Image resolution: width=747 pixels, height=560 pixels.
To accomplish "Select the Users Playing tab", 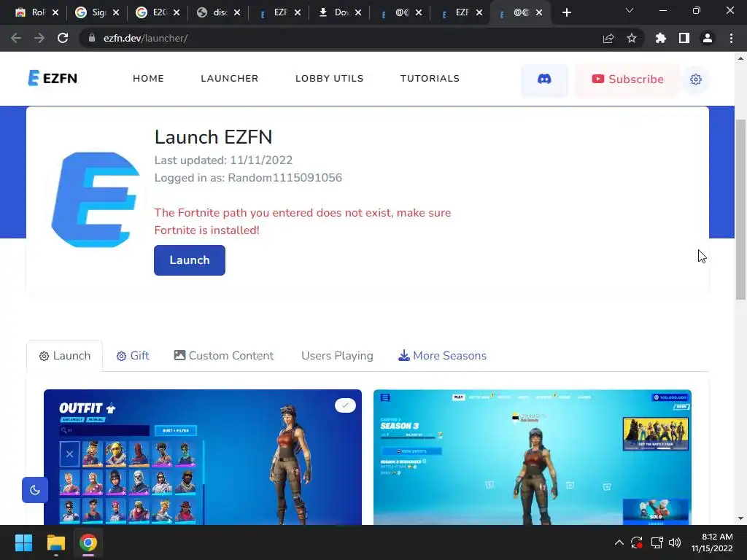I will point(337,356).
